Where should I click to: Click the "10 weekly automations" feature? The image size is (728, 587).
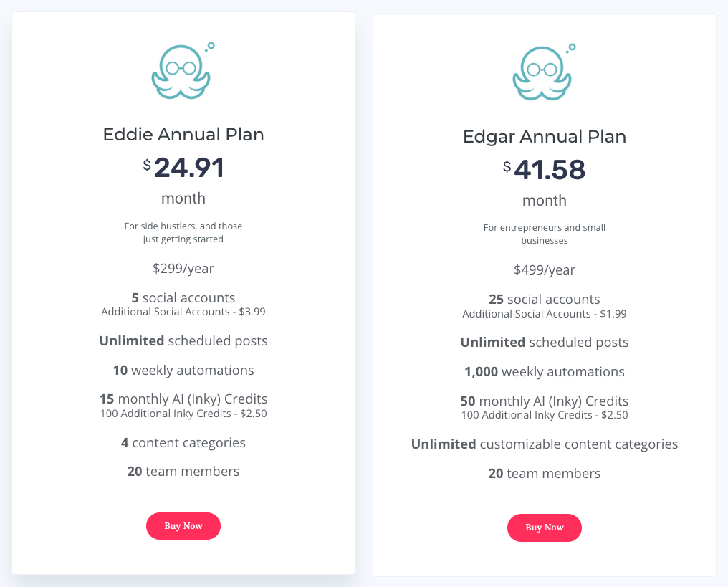pyautogui.click(x=183, y=371)
